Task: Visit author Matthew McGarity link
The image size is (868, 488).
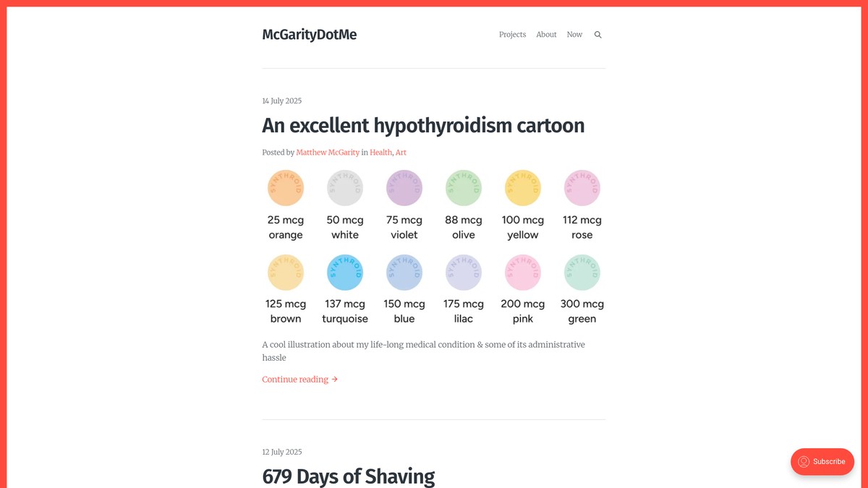Action: 328,153
